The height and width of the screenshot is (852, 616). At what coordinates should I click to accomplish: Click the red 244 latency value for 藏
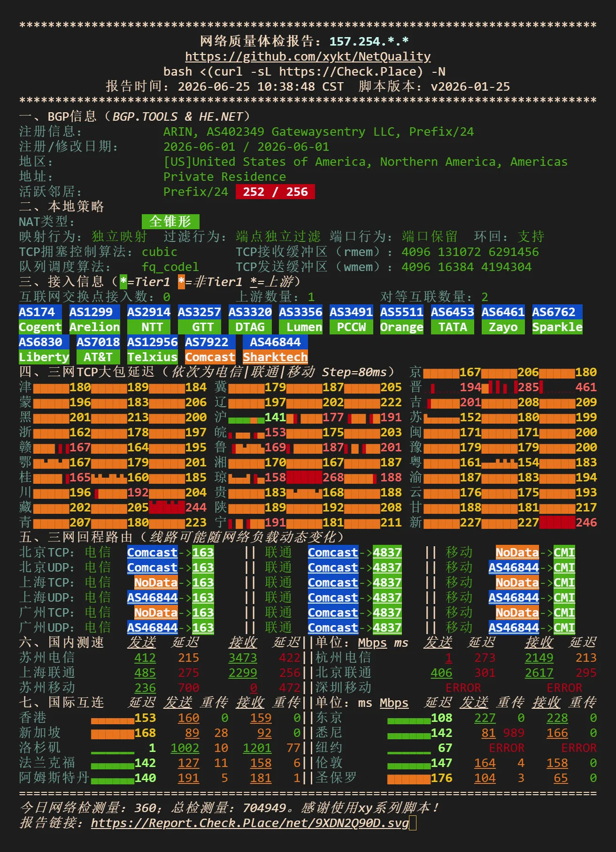pyautogui.click(x=196, y=507)
